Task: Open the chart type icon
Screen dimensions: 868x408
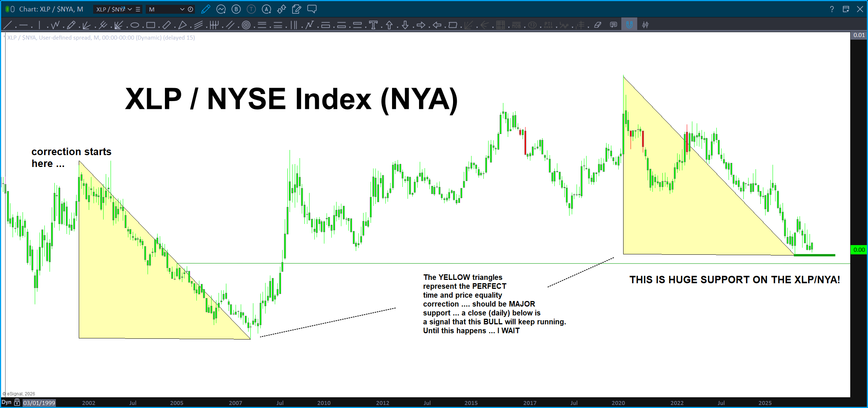Action: (x=221, y=9)
